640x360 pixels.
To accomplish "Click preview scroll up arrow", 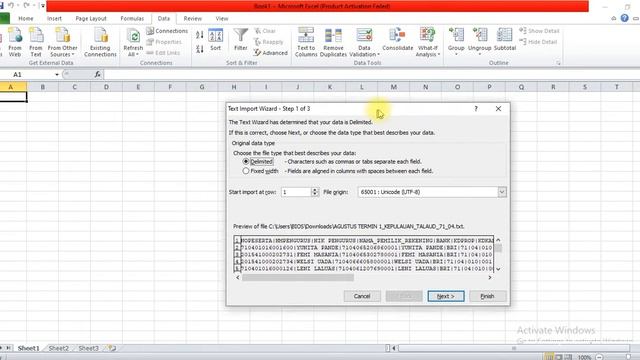I will 498,240.
